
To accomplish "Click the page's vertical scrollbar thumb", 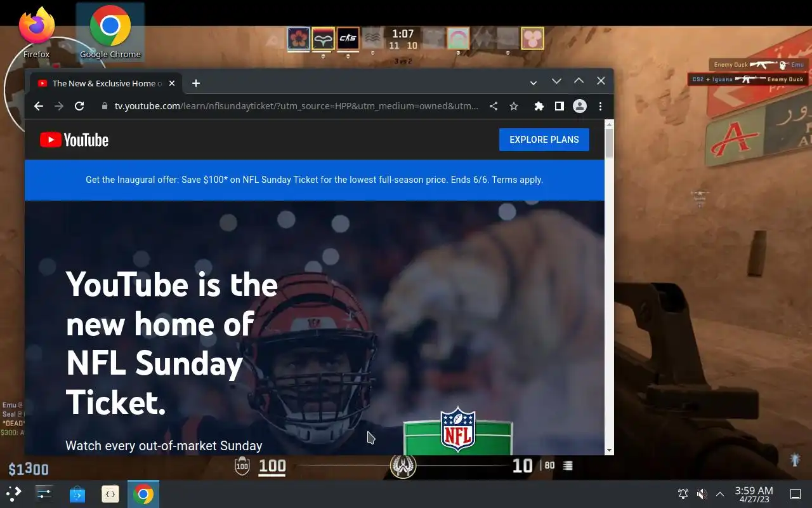I will pos(610,144).
